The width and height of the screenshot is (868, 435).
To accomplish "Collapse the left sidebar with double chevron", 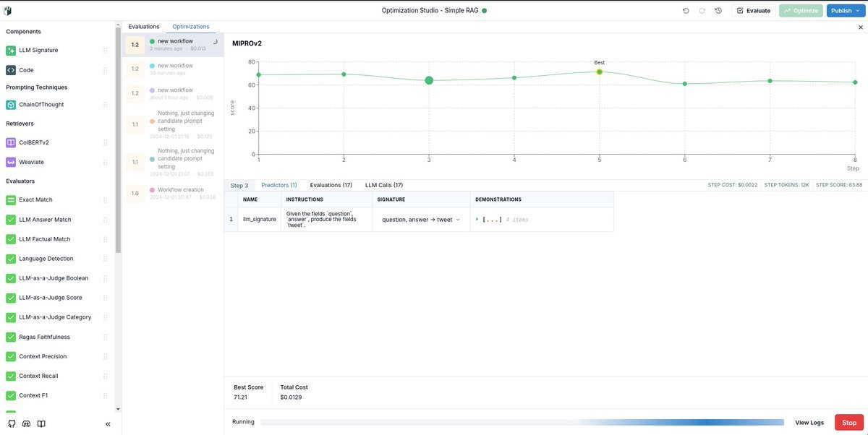I will click(x=109, y=424).
